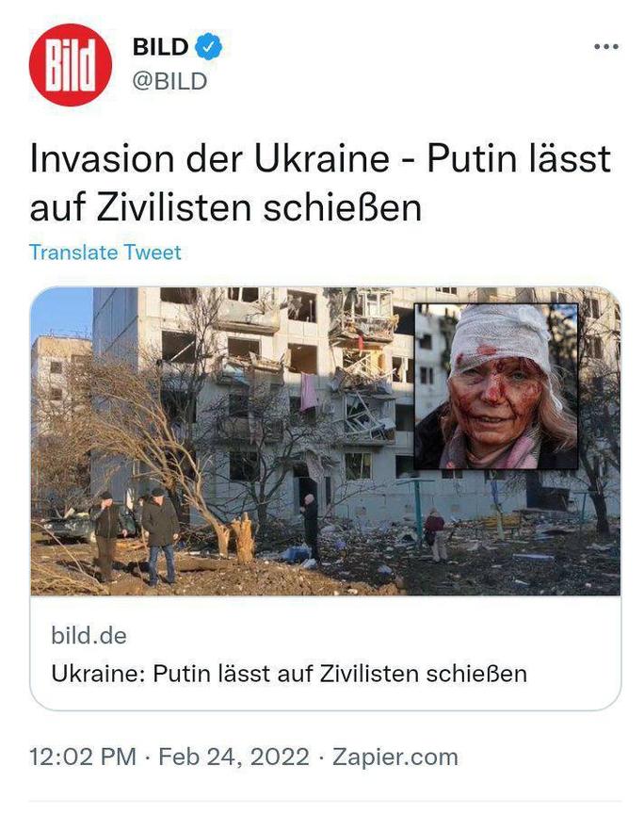Click the blue verified checkmark badge
Screen dimensions: 644x831
pos(209,46)
